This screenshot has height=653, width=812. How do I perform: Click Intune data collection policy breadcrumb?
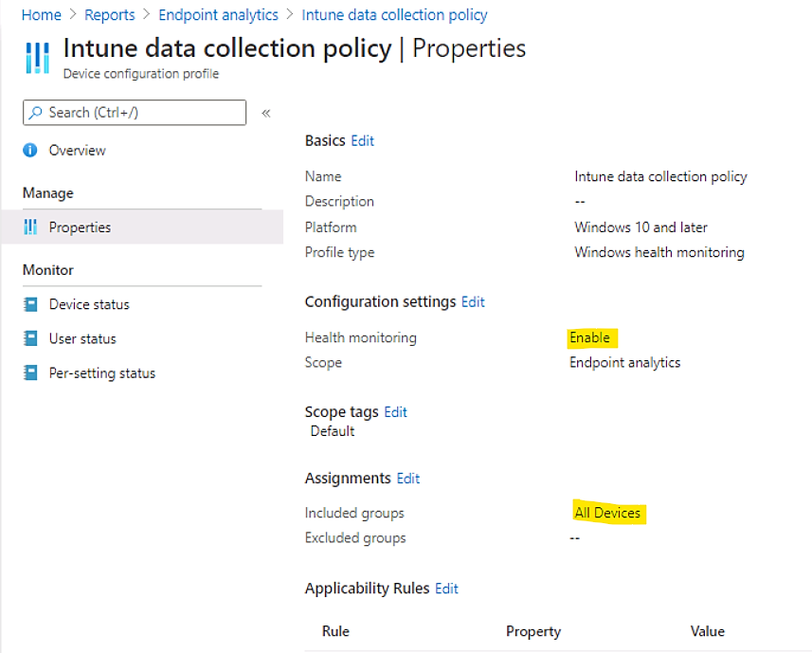point(394,15)
